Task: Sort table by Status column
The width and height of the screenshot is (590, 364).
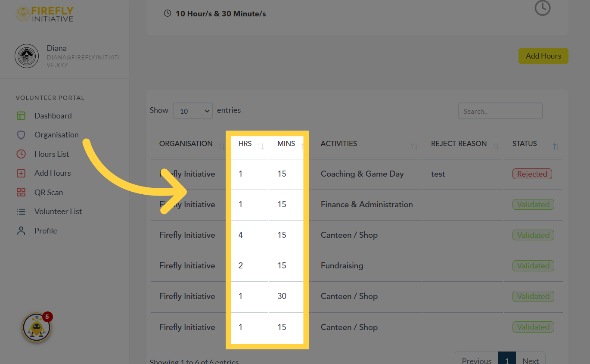Action: [525, 144]
